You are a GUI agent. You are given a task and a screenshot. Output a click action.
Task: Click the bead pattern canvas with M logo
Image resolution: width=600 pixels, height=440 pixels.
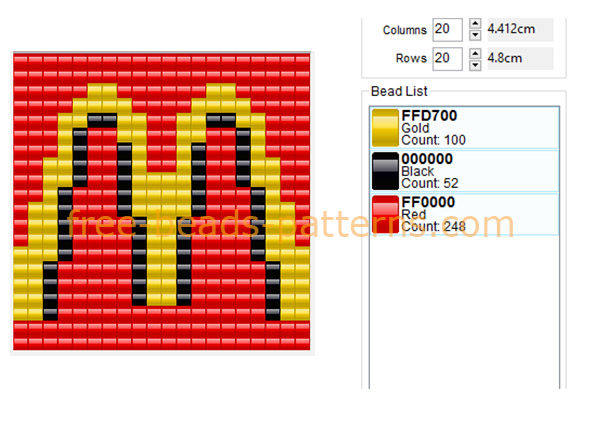tap(161, 201)
